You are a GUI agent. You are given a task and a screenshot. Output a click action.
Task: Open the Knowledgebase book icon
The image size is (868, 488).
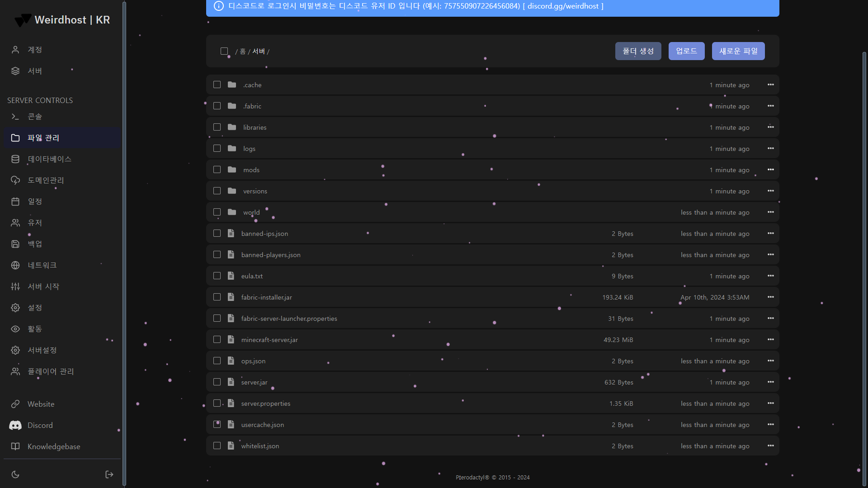(x=15, y=446)
